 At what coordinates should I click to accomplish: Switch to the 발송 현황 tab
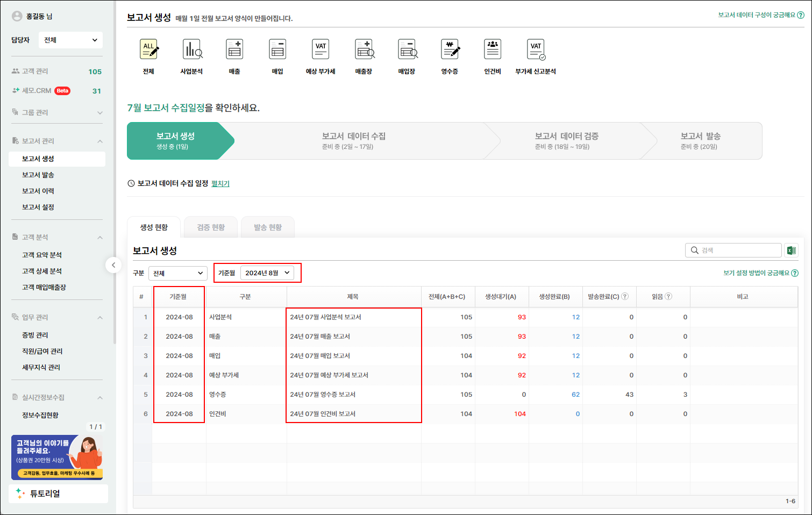(268, 227)
